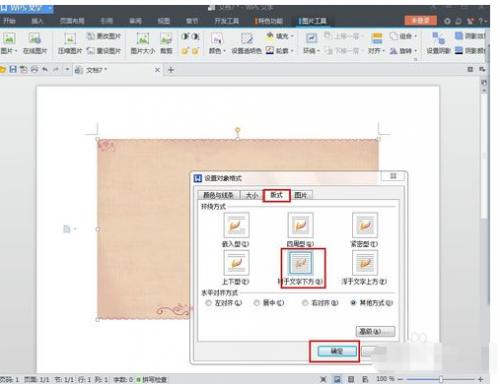The width and height of the screenshot is (500, 384).
Task: Click the zoom in plus button
Action: click(480, 379)
